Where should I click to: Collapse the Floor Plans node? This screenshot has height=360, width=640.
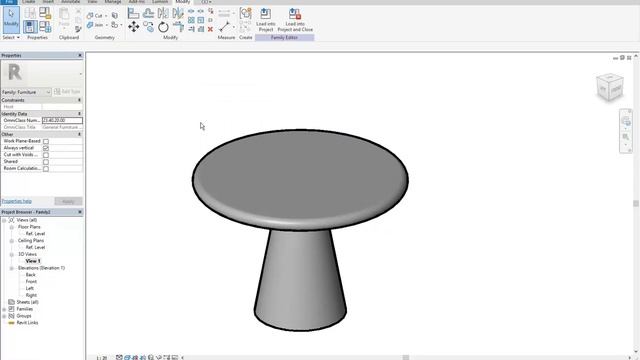click(12, 227)
